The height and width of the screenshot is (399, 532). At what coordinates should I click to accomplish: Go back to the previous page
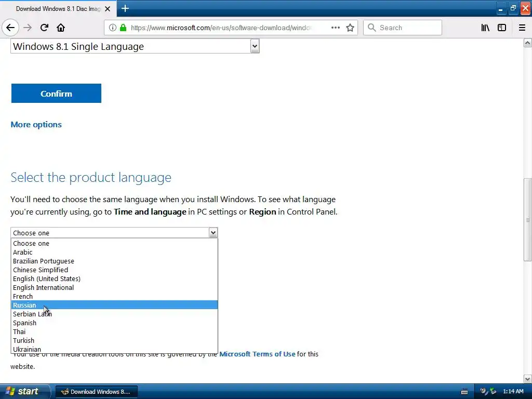[x=10, y=28]
